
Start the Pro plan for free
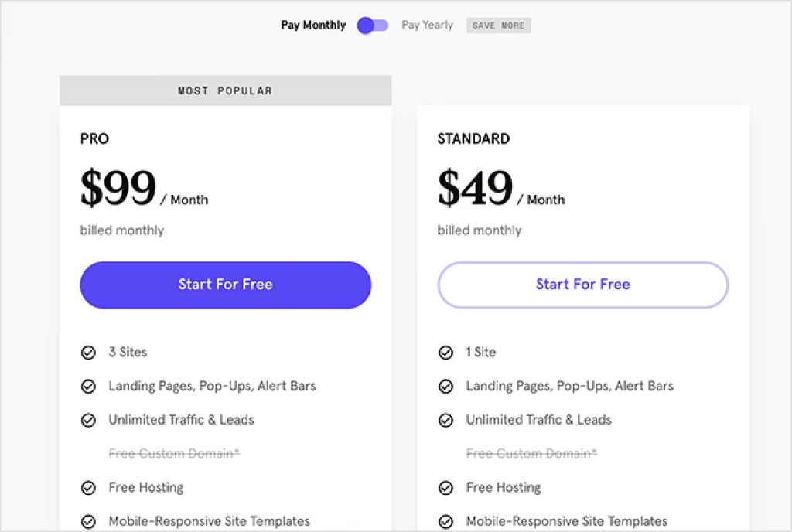point(225,285)
